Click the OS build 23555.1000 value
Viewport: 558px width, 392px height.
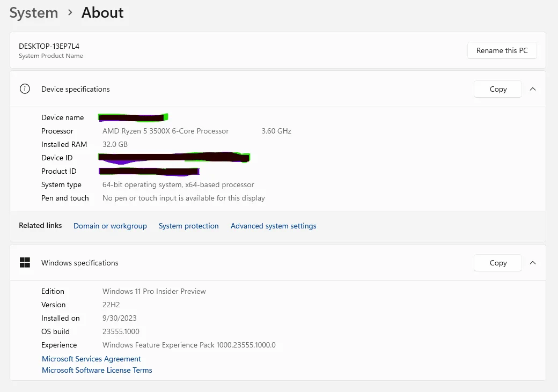click(x=121, y=331)
